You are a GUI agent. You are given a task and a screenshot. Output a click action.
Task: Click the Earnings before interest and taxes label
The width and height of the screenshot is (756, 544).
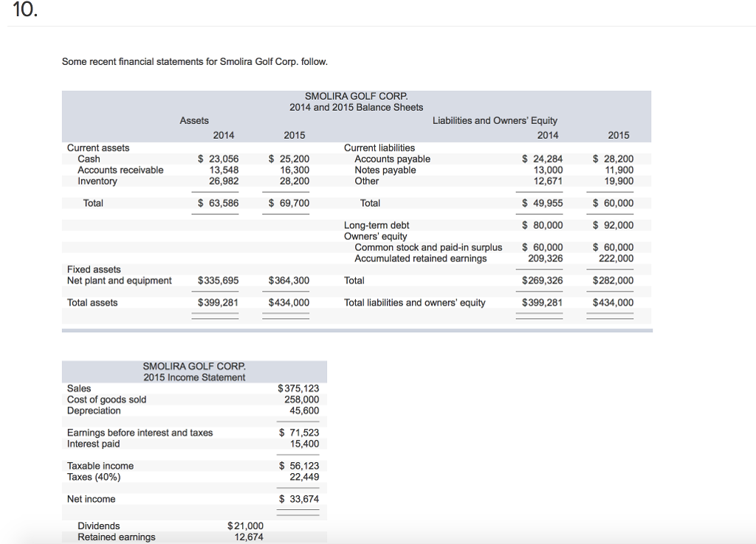pos(140,433)
